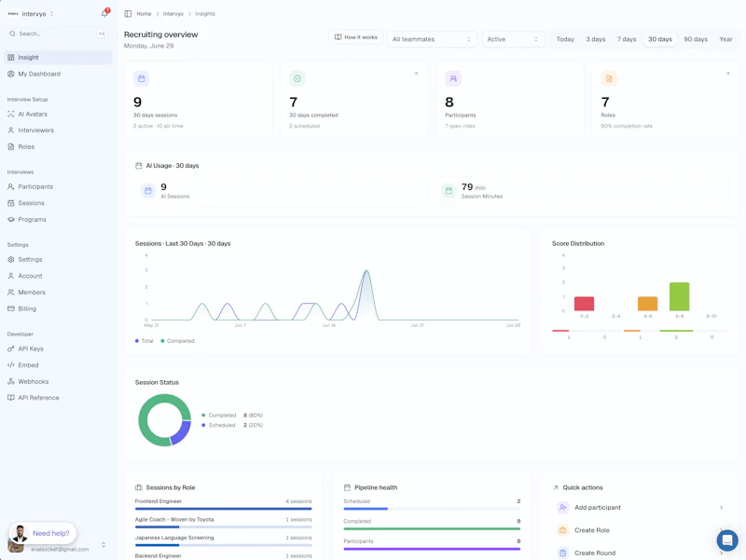746x560 pixels.
Task: Click the Programs graduation cap icon
Action: [11, 220]
